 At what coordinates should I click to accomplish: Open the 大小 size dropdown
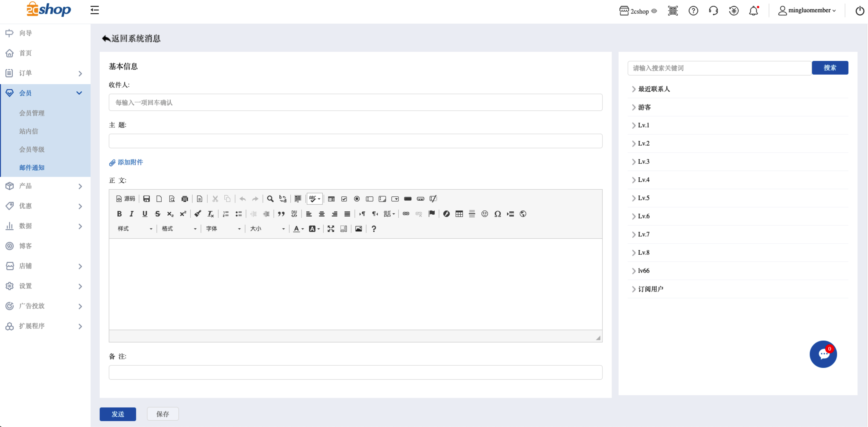click(267, 229)
